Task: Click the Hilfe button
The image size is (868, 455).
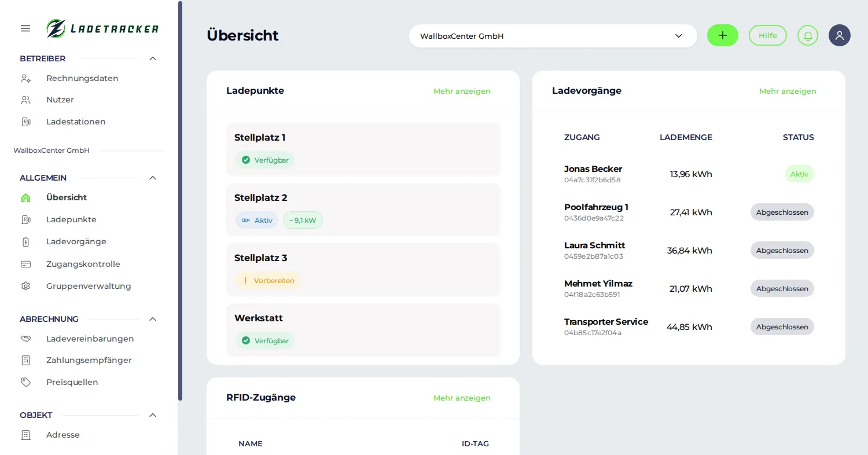Action: point(768,35)
